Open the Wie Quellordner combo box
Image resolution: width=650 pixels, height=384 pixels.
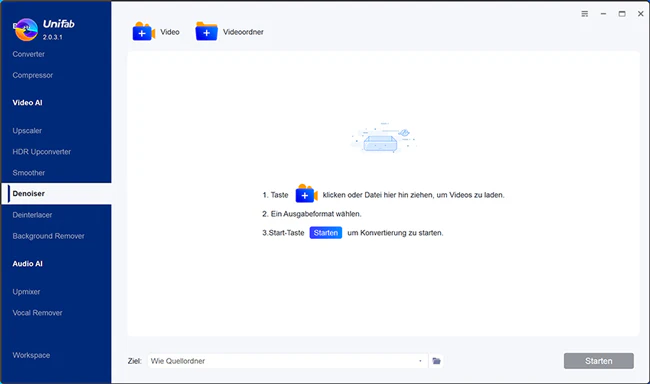(287, 361)
